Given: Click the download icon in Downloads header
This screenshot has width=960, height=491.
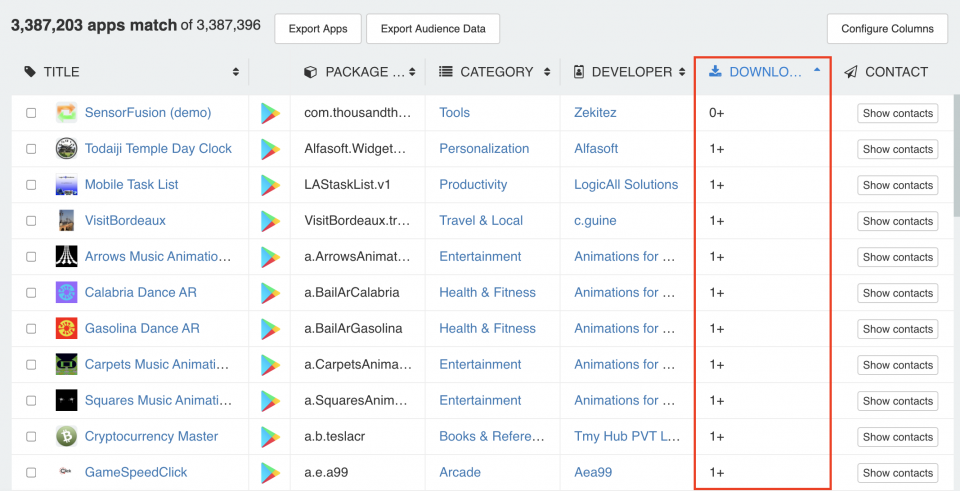Looking at the screenshot, I should (x=715, y=72).
